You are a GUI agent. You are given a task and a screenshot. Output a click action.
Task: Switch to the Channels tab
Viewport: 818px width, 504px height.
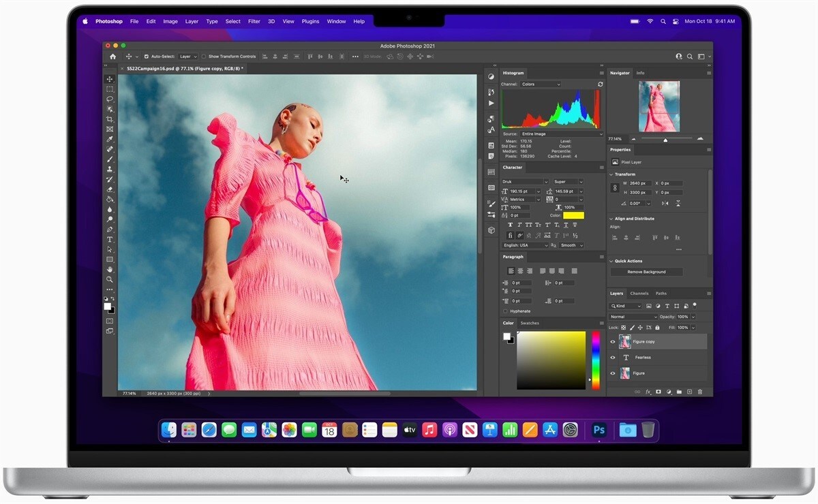click(639, 294)
